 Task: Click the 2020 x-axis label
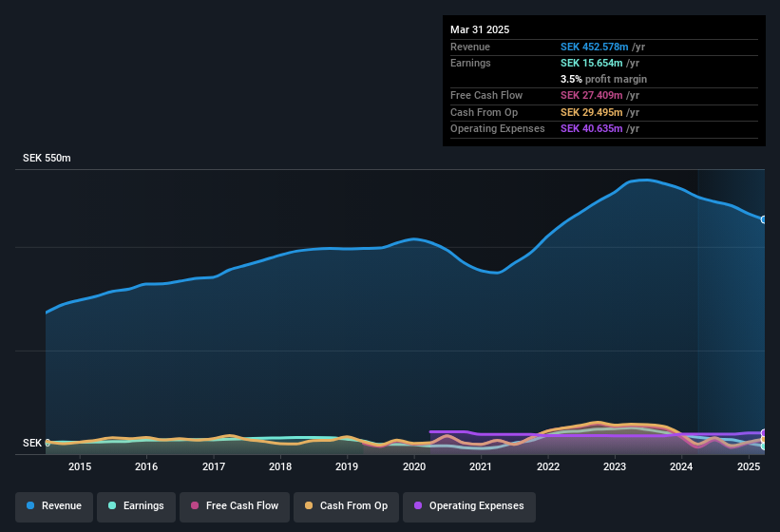point(414,466)
